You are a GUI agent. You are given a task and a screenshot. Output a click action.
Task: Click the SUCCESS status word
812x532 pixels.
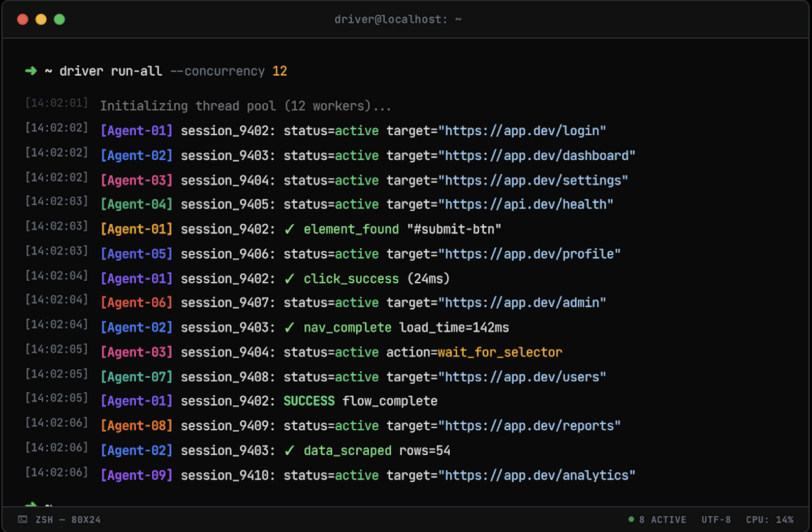pos(309,401)
